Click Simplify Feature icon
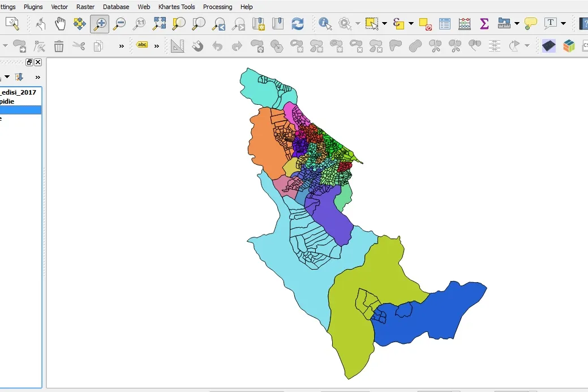The height and width of the screenshot is (392, 588). (x=277, y=46)
